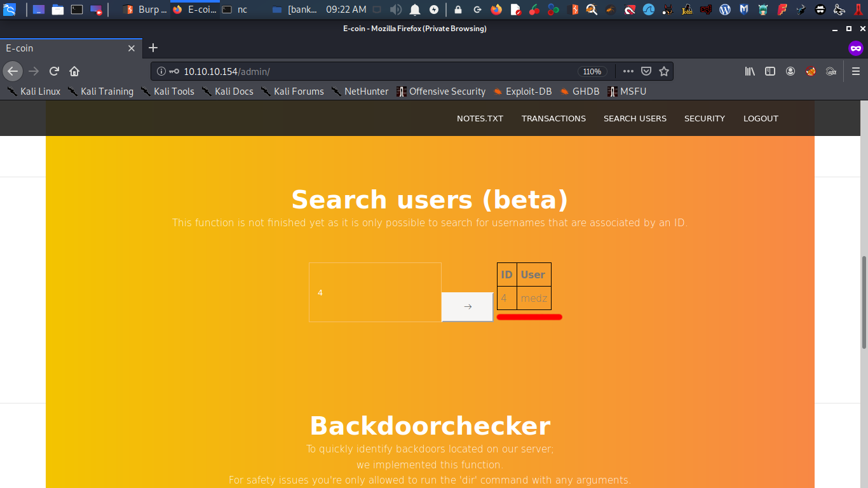Open the Kali applications menu

coord(10,10)
